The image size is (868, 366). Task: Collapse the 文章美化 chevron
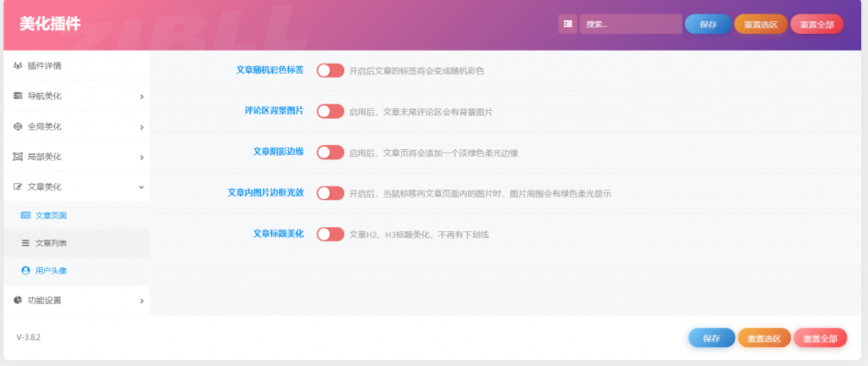142,187
